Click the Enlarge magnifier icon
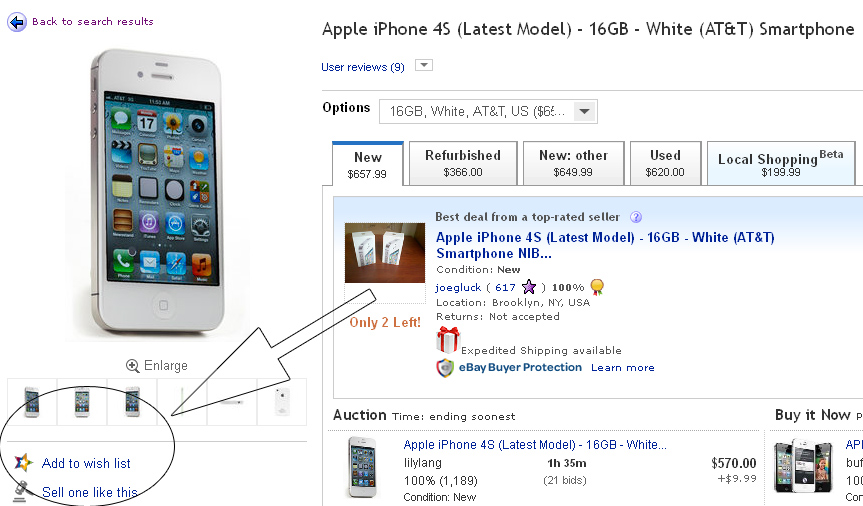Viewport: 863px width, 506px height. 132,366
